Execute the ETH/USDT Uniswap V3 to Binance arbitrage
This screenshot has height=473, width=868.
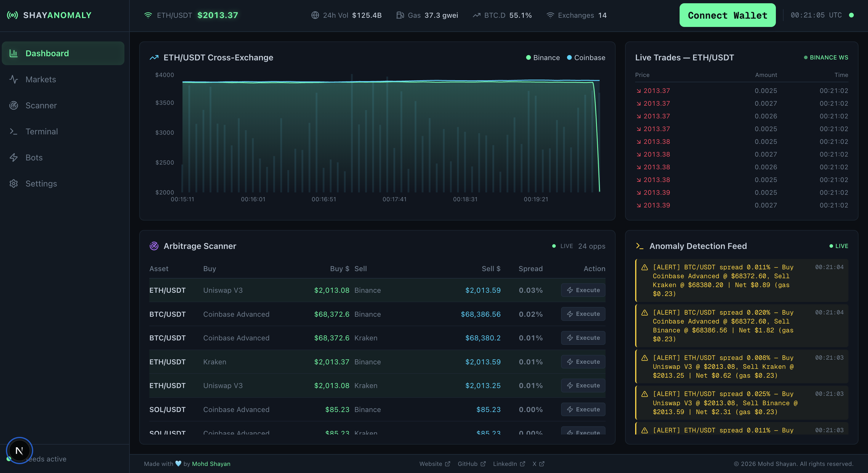click(583, 290)
